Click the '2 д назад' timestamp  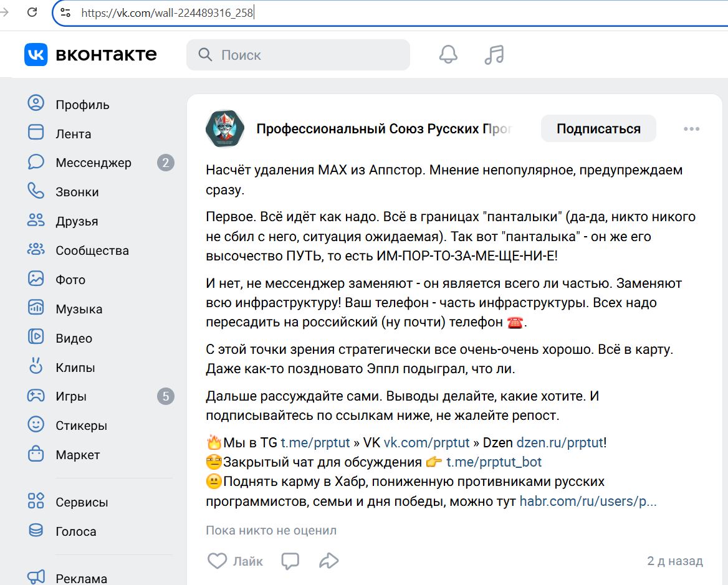click(x=675, y=561)
